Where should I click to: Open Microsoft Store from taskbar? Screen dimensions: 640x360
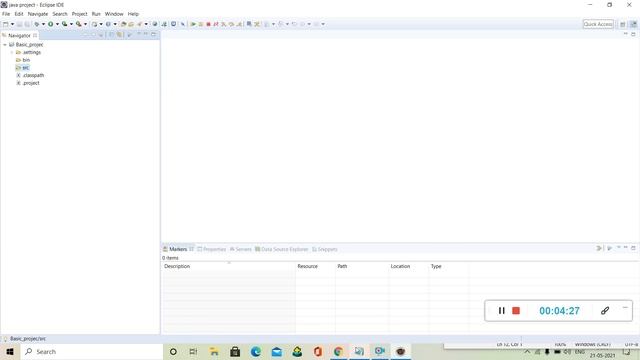point(235,351)
